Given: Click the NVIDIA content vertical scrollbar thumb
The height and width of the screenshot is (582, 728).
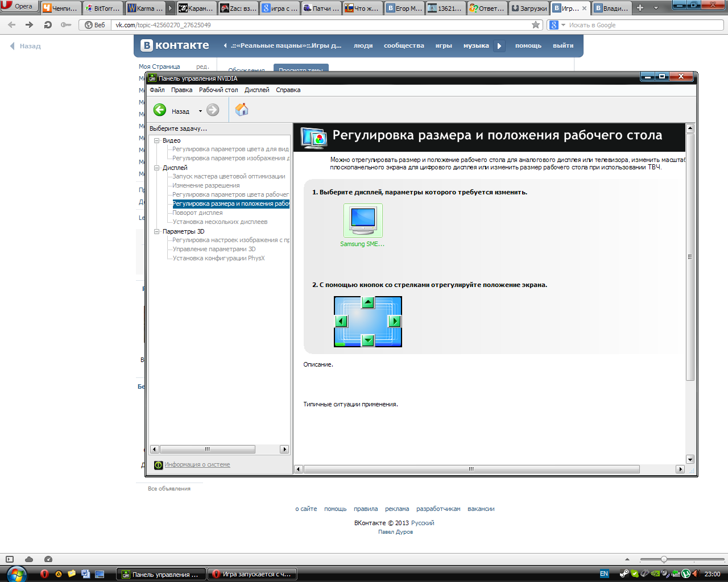Looking at the screenshot, I should (x=690, y=257).
